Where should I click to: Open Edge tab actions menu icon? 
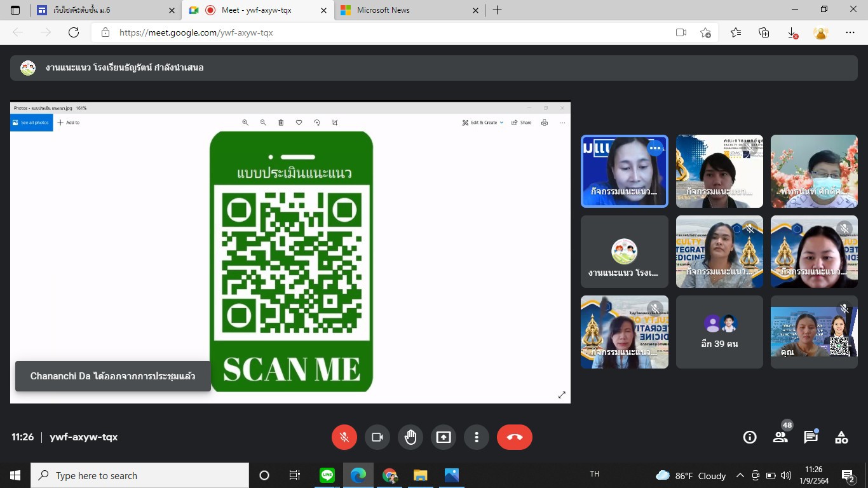(x=15, y=10)
